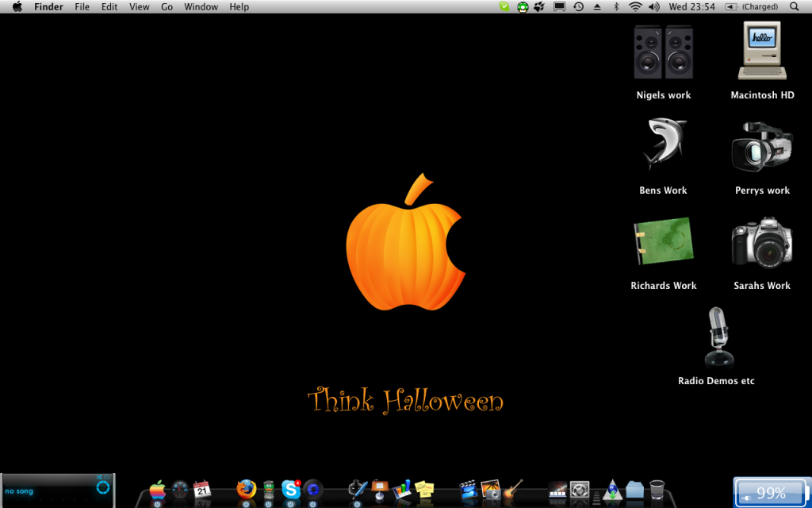Open the Sarahs Work camera icon
The image size is (812, 508).
tap(762, 243)
